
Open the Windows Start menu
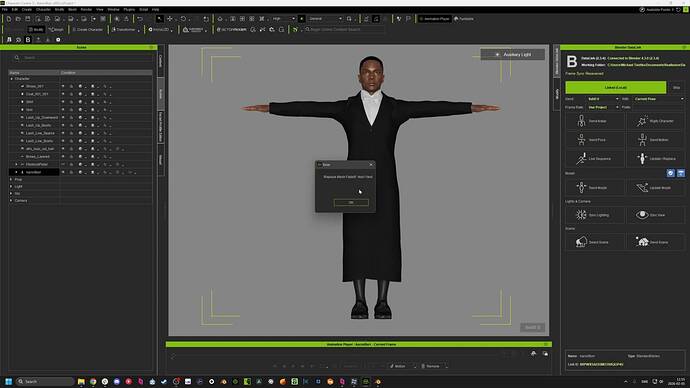8,381
